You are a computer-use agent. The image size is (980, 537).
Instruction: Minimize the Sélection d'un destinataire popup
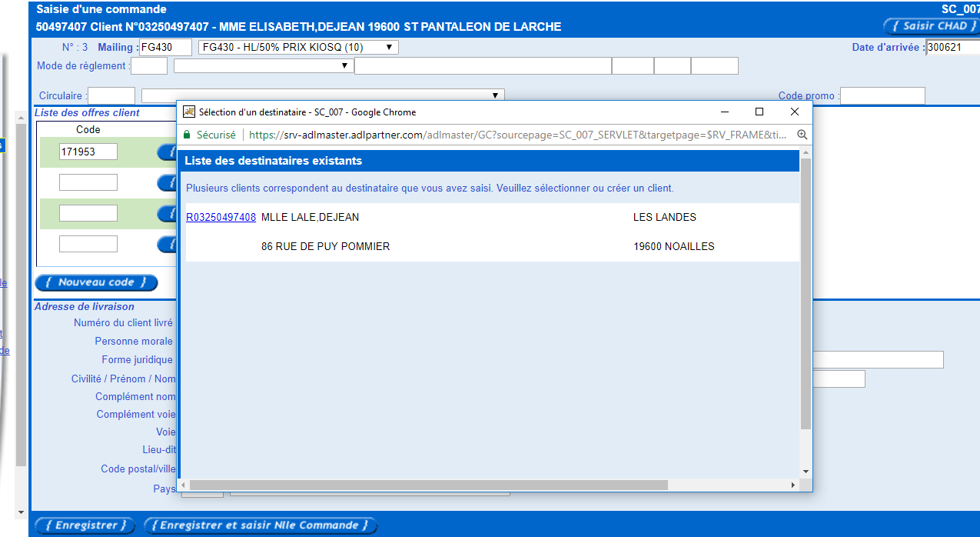[724, 112]
